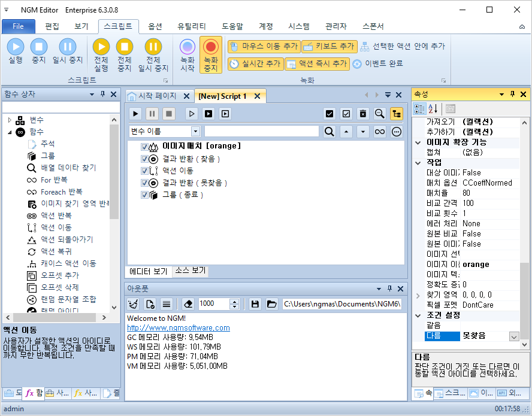Open the ngmsoftware.com link
532x416 pixels.
[x=179, y=328]
